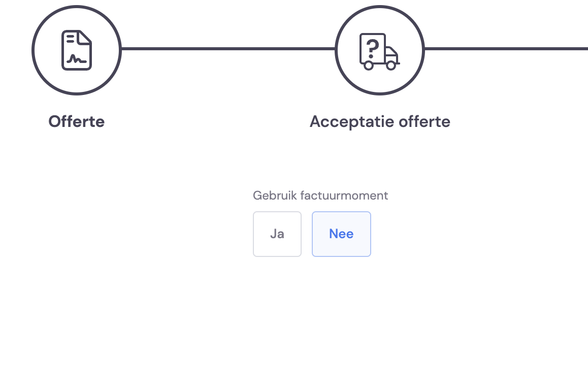Click the Offerte signed-document icon
Screen dimensions: 588x392
pos(77,50)
